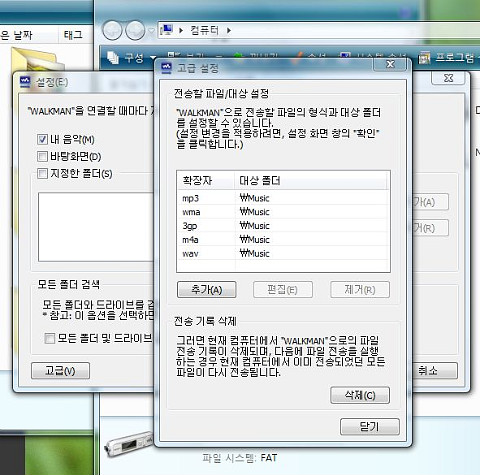480x475 pixels.
Task: Click the 제거(R) button in 고급 설정 dialog
Action: tap(360, 289)
